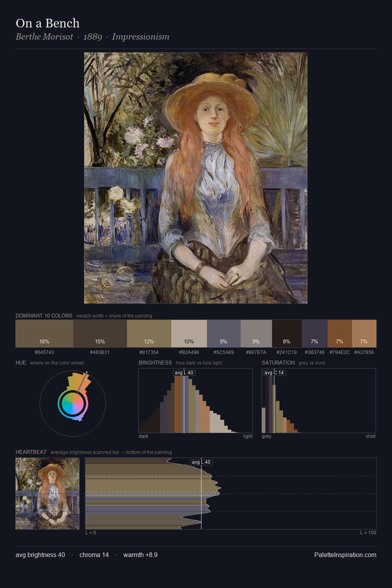Select the #867E7A grey swatch
The height and width of the screenshot is (588, 392).
point(256,334)
